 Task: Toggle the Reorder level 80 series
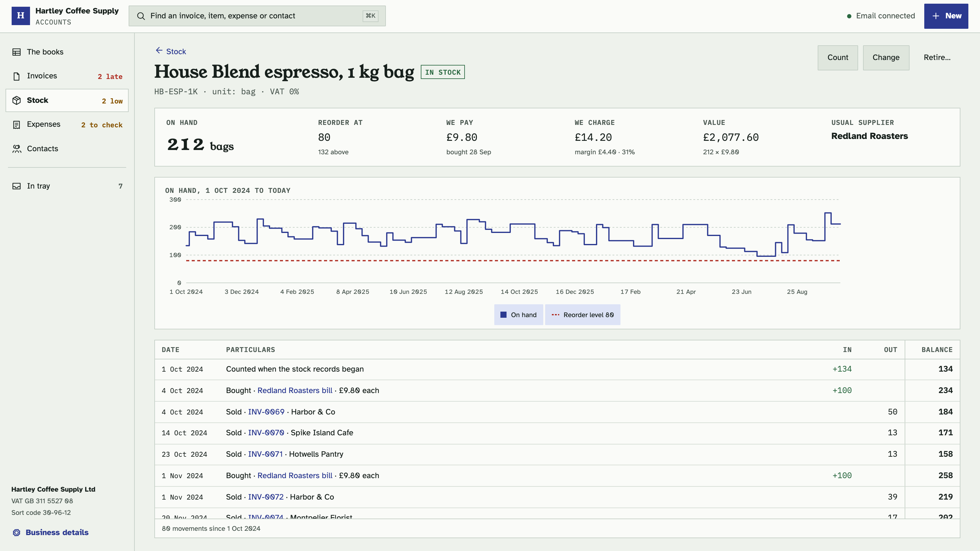(582, 314)
